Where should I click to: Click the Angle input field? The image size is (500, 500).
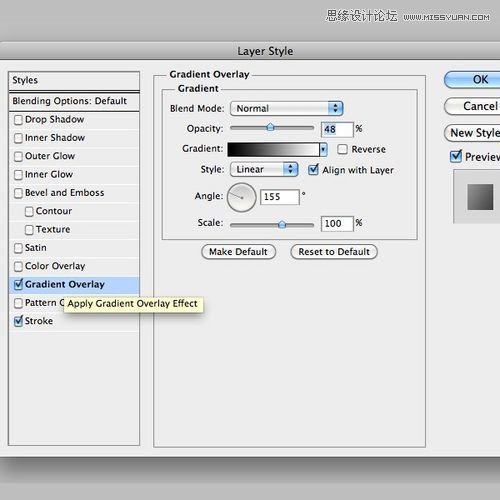(x=280, y=197)
